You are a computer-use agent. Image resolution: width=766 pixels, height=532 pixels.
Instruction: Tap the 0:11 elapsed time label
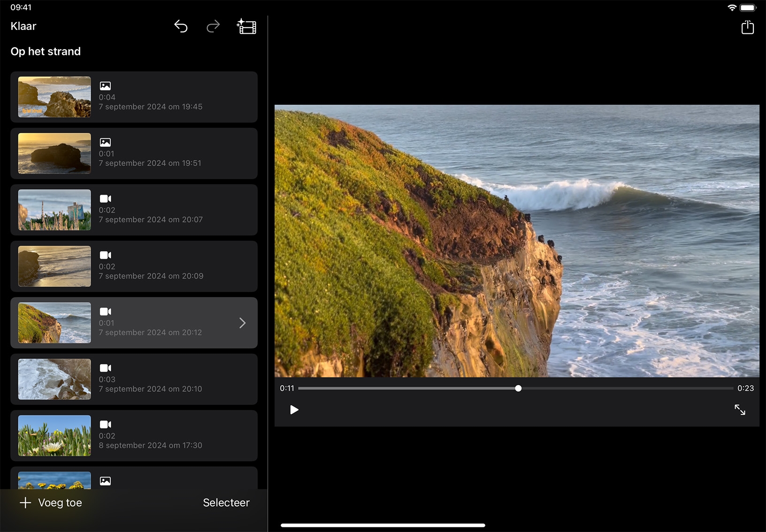(x=287, y=388)
